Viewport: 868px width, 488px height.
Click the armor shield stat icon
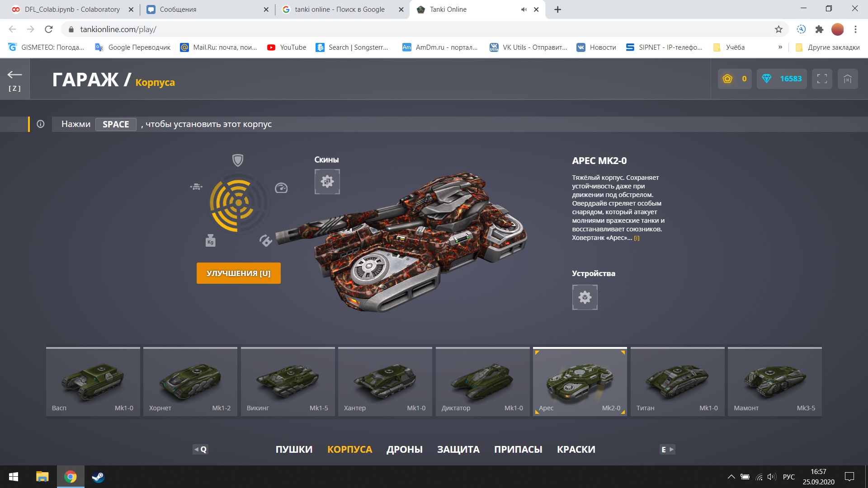tap(238, 160)
